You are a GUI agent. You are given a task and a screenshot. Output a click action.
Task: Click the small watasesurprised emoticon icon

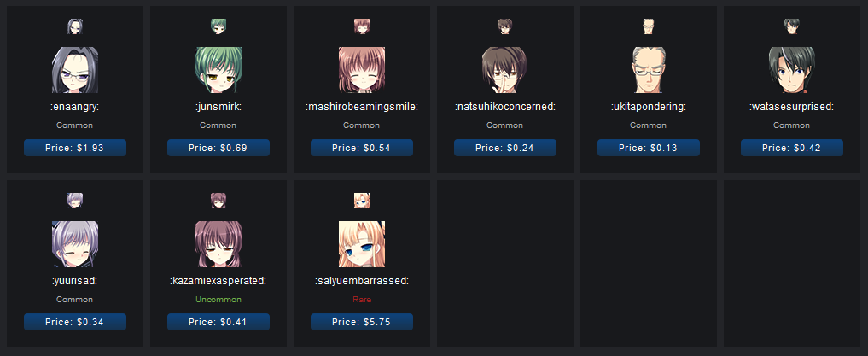[x=791, y=26]
